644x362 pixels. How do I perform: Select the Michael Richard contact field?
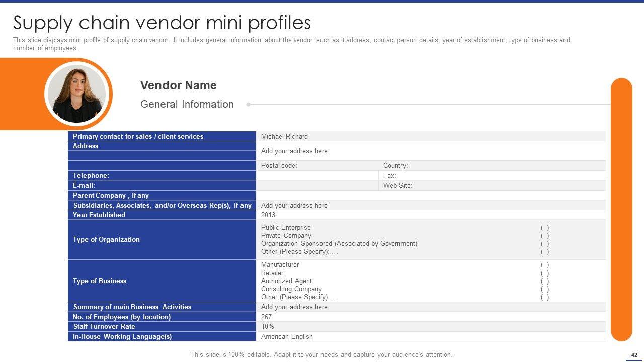284,136
